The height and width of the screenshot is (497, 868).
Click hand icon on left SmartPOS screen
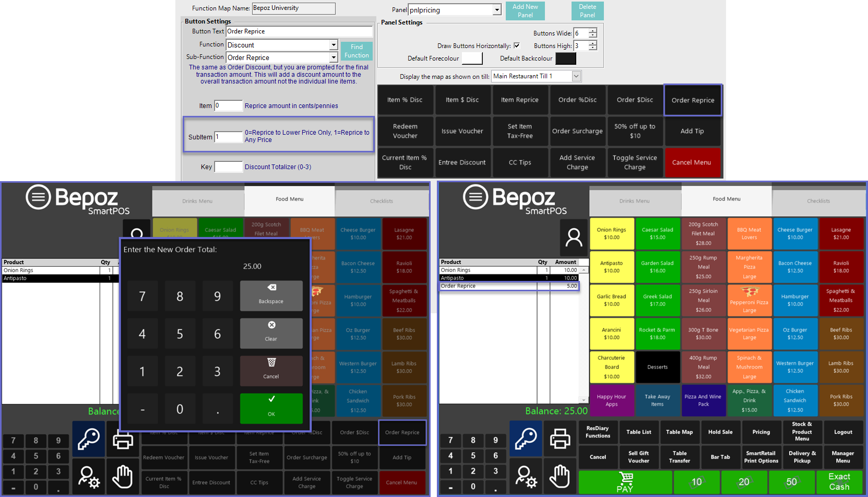pyautogui.click(x=123, y=476)
